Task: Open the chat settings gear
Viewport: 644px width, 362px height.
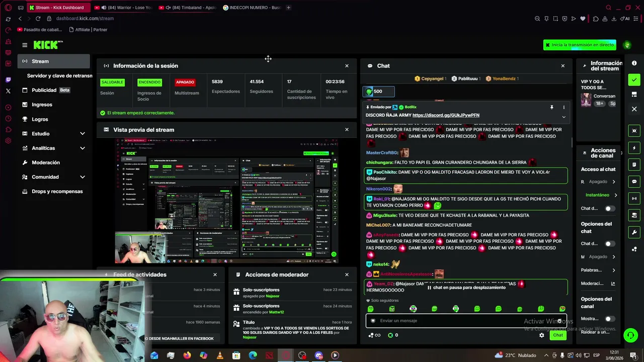Action: point(542,335)
